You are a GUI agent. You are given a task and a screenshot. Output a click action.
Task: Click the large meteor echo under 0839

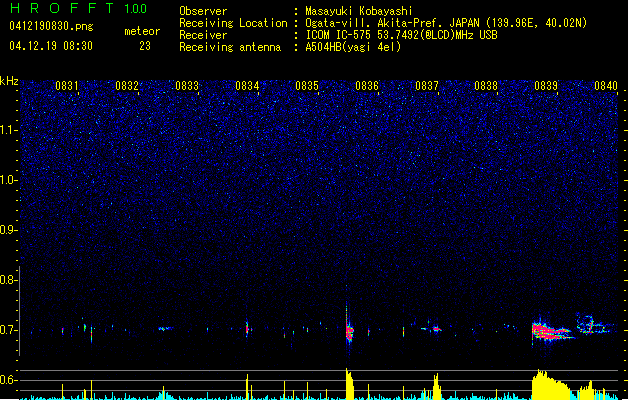552,331
